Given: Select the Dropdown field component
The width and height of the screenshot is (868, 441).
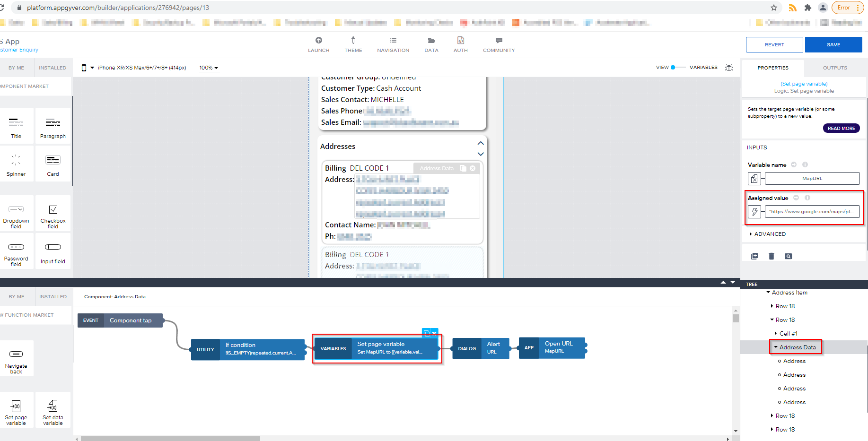Looking at the screenshot, I should click(16, 214).
